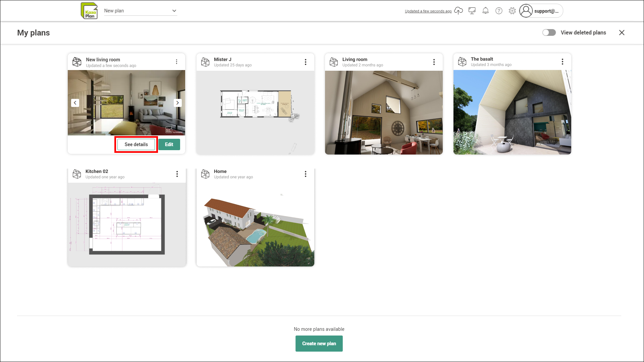Open the Home plan three-dot menu

pyautogui.click(x=306, y=174)
